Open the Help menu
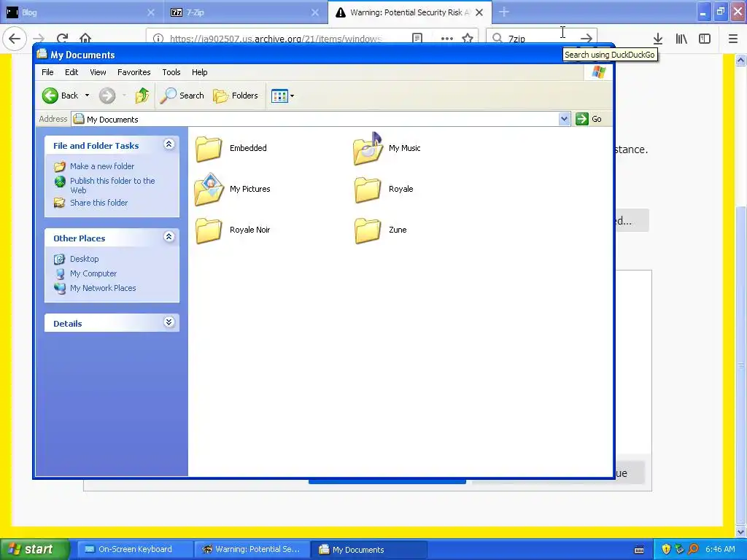 coord(200,72)
